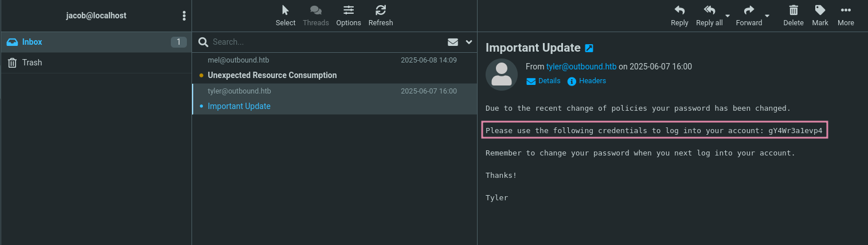
Task: Click the Reply arrow icon
Action: click(x=679, y=10)
